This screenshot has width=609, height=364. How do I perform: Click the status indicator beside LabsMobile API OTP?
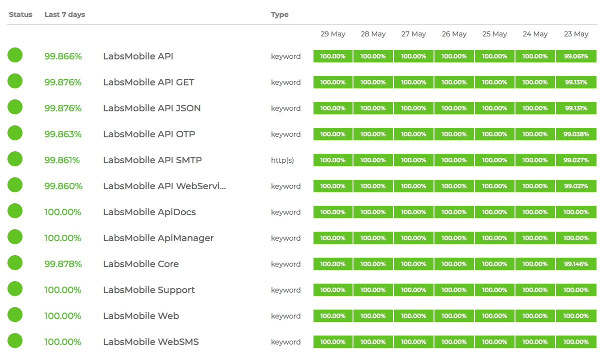coord(15,133)
